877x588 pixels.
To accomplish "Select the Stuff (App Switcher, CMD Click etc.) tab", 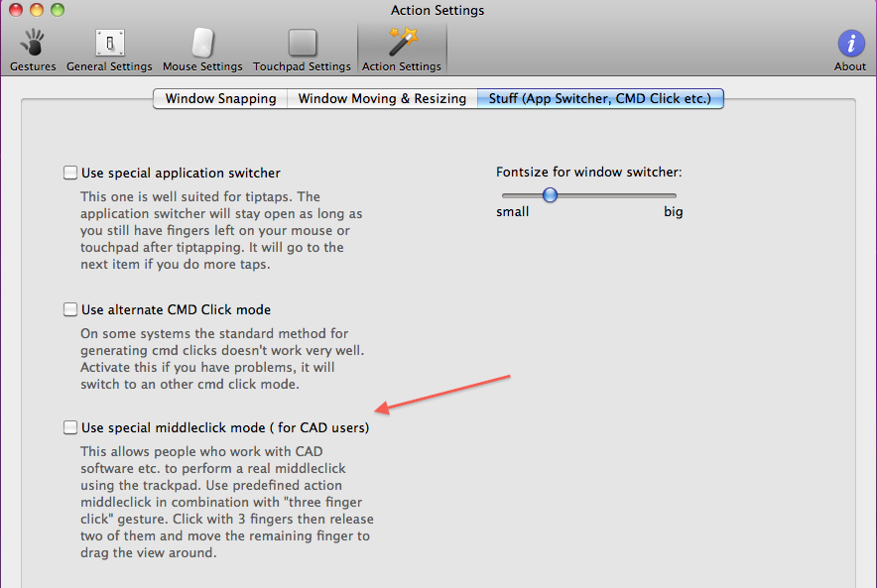I will [599, 98].
